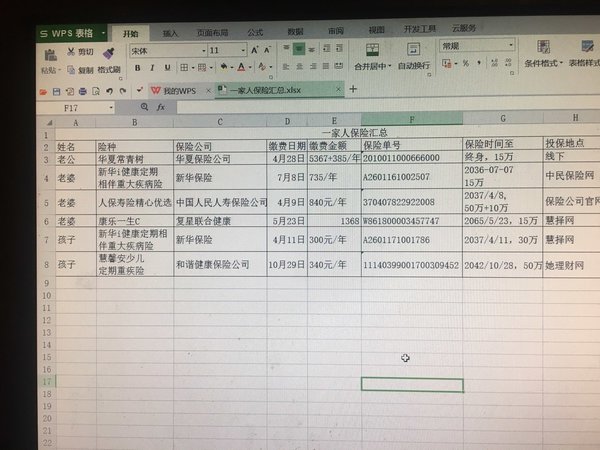Click the percent style button
Image resolution: width=600 pixels, height=450 pixels.
click(x=466, y=63)
